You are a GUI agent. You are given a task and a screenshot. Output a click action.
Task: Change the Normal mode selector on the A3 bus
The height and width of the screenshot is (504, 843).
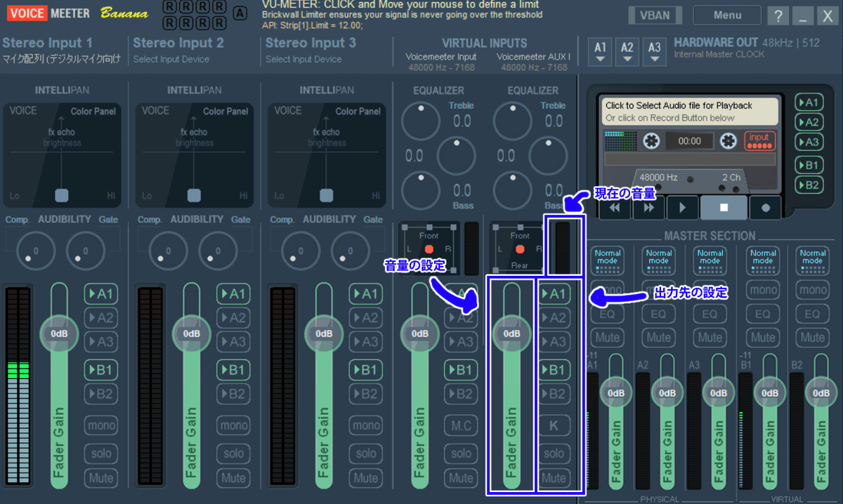point(710,261)
